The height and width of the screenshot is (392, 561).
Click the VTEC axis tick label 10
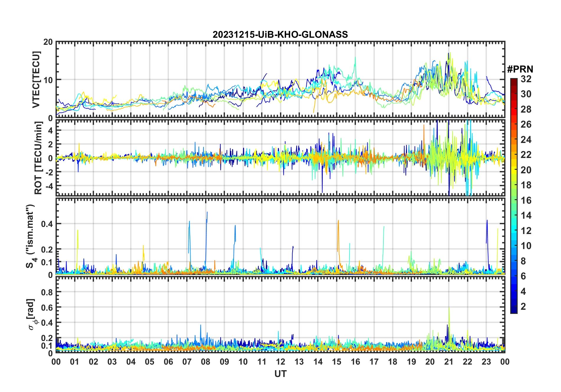point(48,80)
